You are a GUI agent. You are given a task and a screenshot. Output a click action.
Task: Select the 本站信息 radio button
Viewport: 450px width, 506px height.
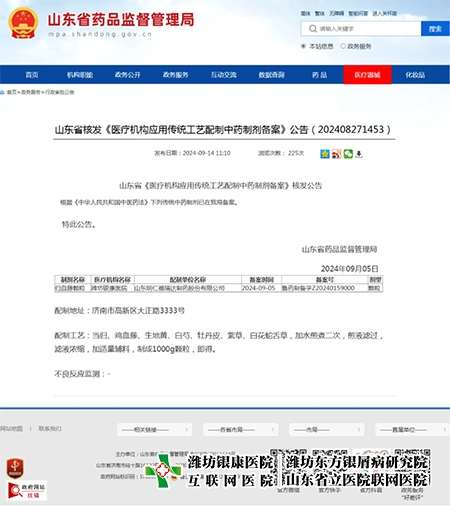[303, 46]
